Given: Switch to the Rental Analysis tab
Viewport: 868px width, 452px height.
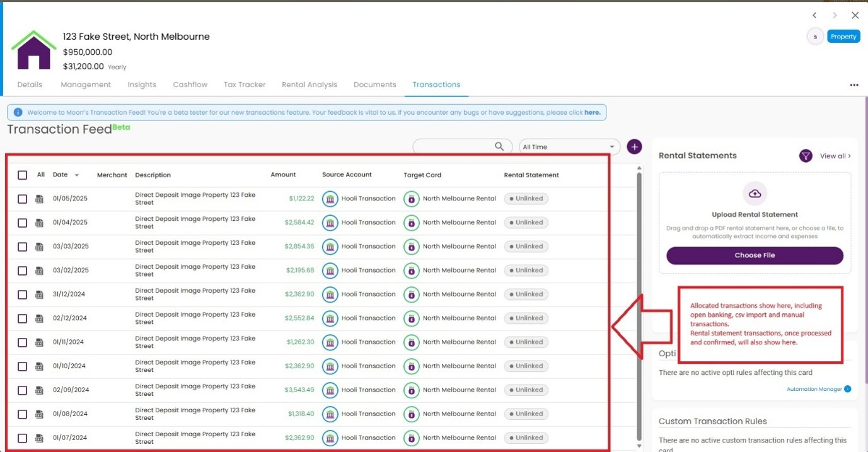Looking at the screenshot, I should pos(310,84).
